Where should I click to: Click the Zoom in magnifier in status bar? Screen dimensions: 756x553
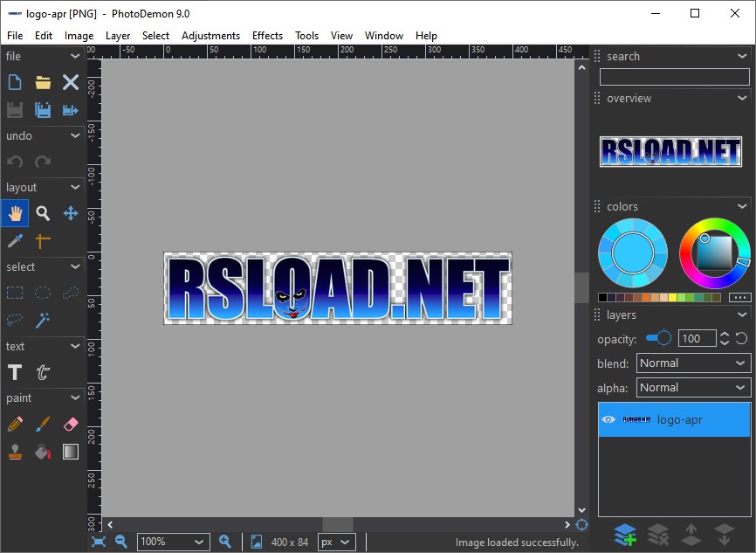point(224,542)
